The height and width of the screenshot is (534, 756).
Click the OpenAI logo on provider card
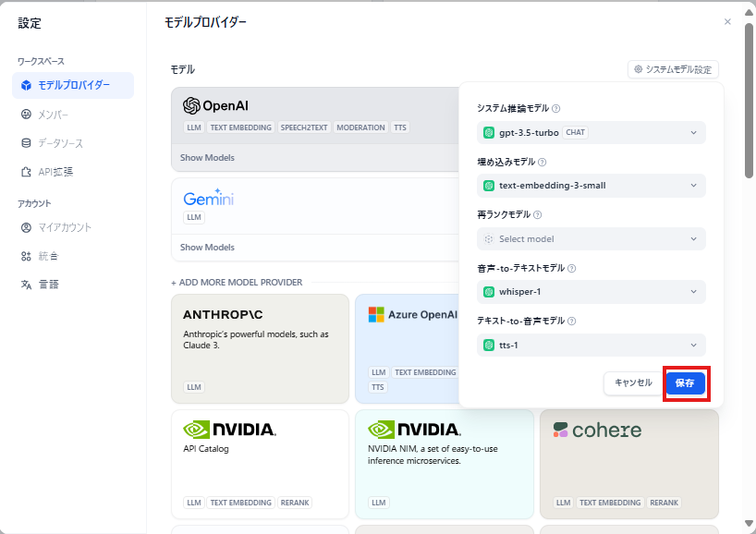tap(215, 105)
